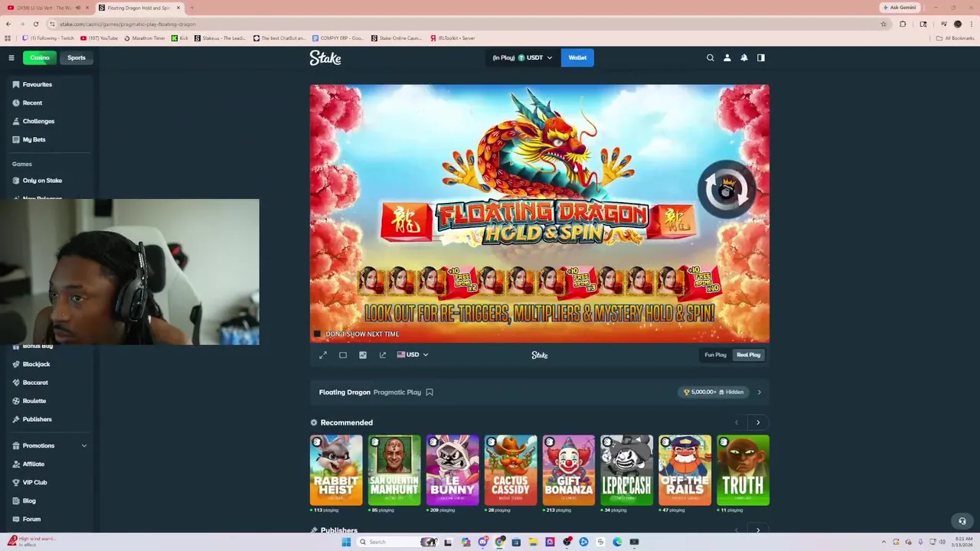
Task: Open the bookmarks bar apps grid icon
Action: (8, 38)
